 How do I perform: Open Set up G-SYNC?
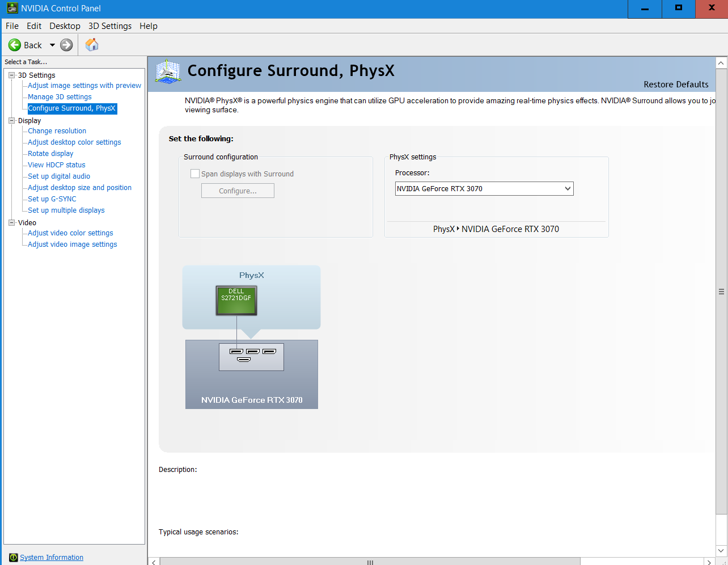click(52, 199)
